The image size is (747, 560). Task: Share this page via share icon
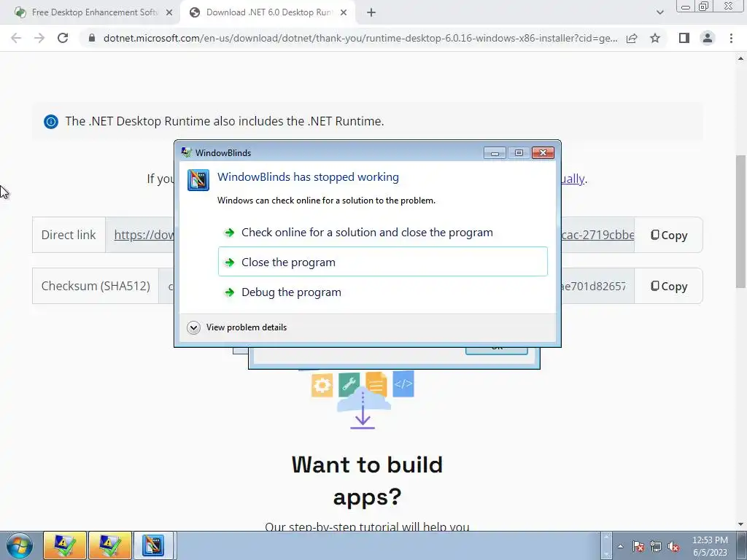(632, 38)
